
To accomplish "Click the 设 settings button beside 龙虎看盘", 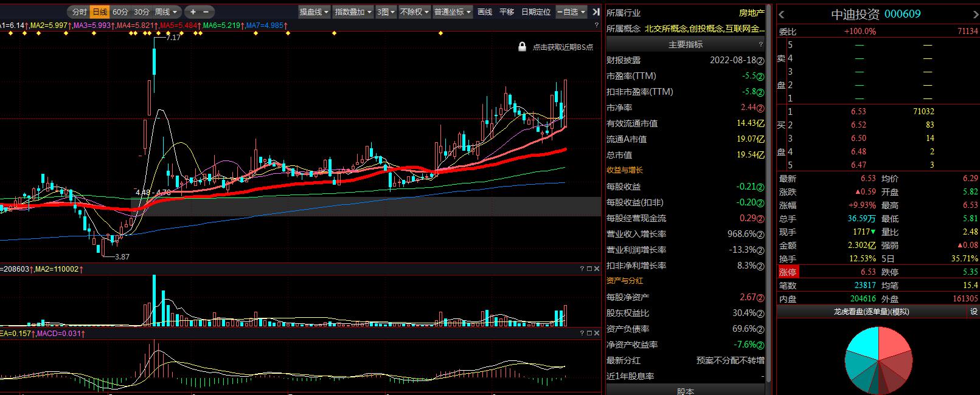I will [973, 312].
